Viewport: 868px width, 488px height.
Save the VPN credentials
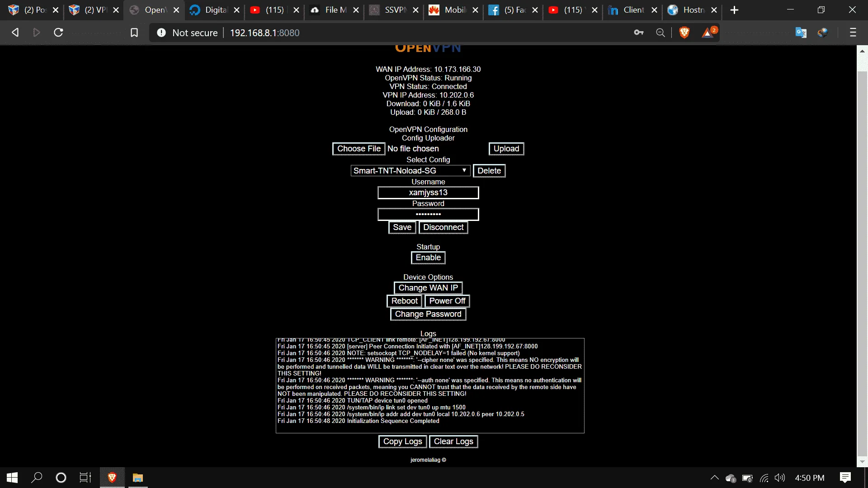(x=402, y=227)
